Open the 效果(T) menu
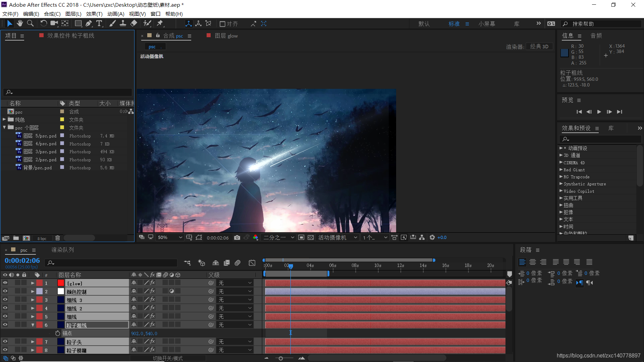This screenshot has width=644, height=362. [x=94, y=14]
